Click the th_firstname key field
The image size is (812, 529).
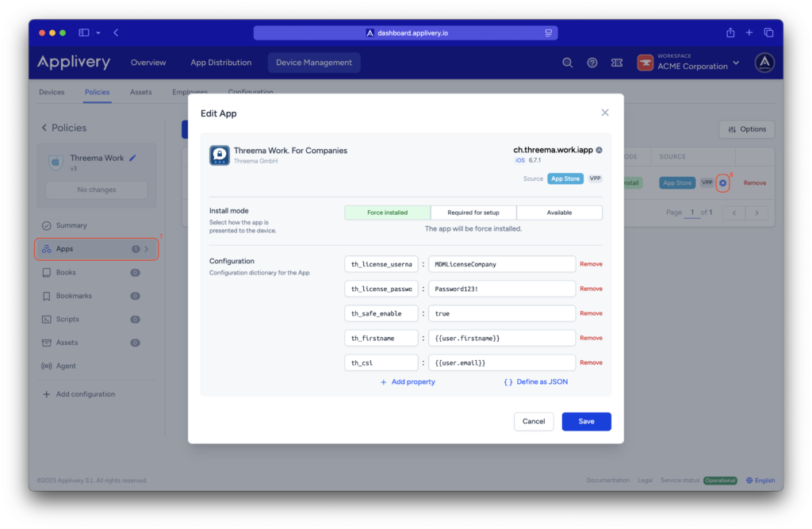pyautogui.click(x=381, y=338)
